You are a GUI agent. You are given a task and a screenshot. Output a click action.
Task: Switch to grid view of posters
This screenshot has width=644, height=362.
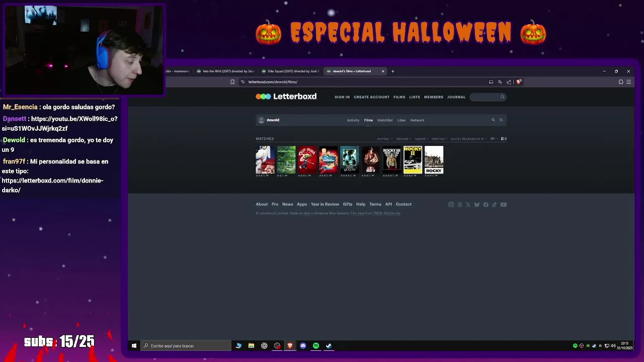(502, 139)
